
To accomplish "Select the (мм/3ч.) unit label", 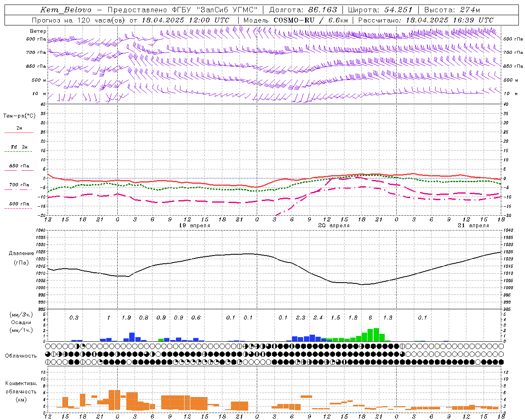I will [x=21, y=315].
